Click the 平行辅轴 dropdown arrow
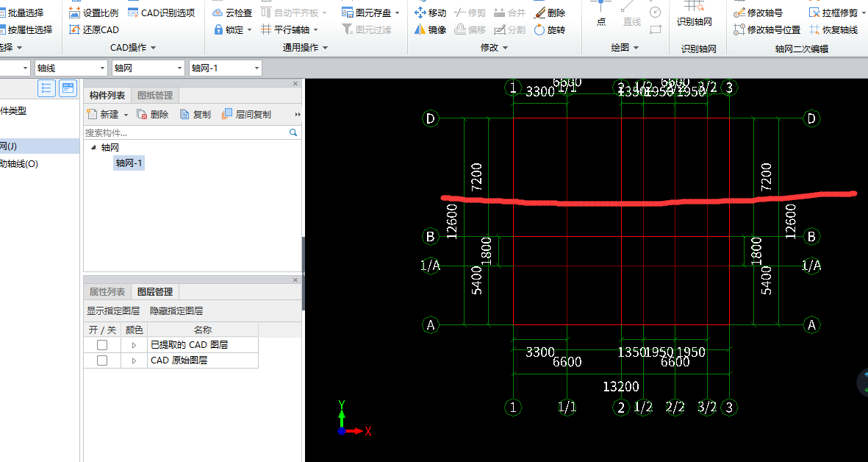Image resolution: width=868 pixels, height=462 pixels. click(x=315, y=30)
